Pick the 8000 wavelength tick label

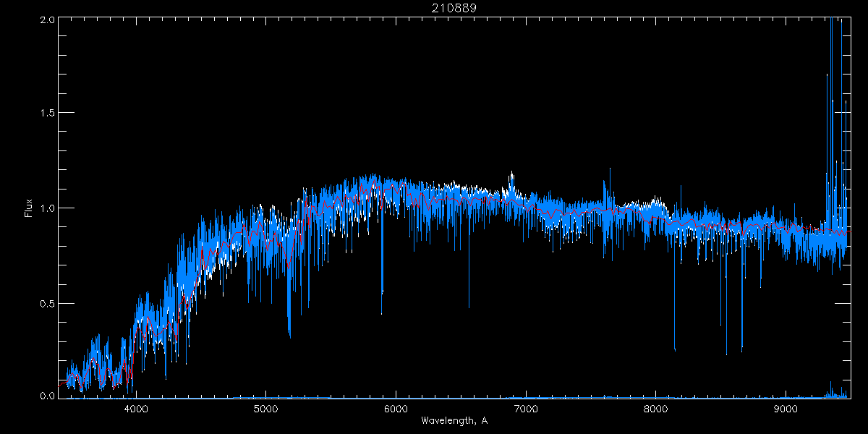[x=656, y=408]
